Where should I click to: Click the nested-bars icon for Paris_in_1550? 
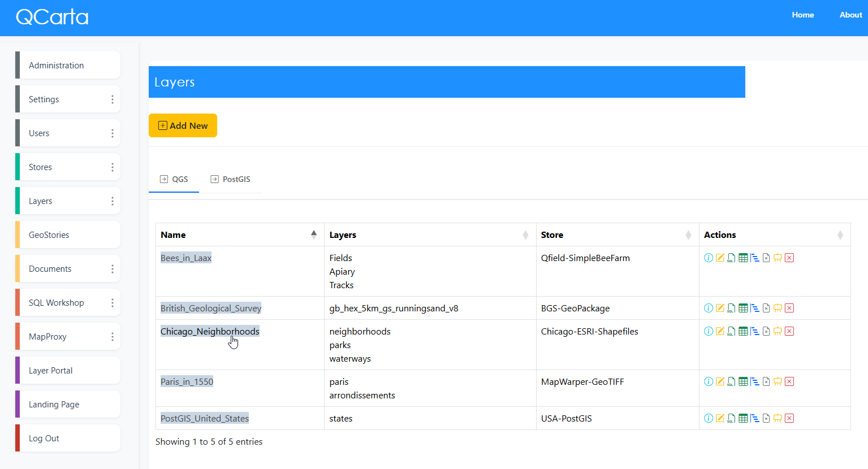[x=754, y=381]
